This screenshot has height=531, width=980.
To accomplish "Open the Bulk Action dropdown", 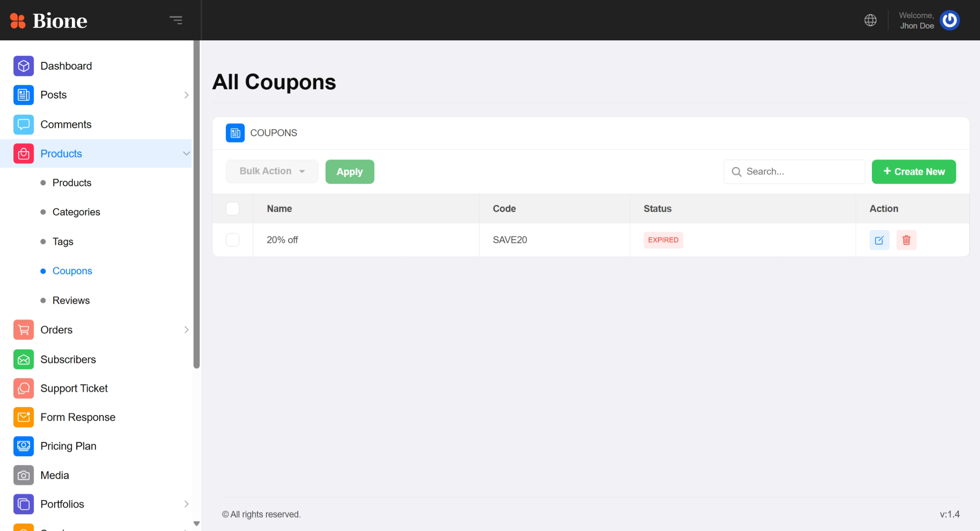I will click(x=272, y=171).
